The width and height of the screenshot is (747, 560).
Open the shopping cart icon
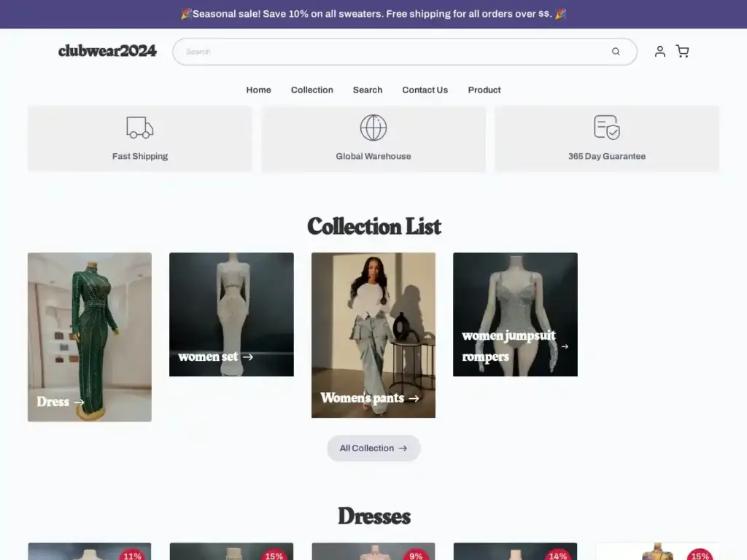click(682, 51)
